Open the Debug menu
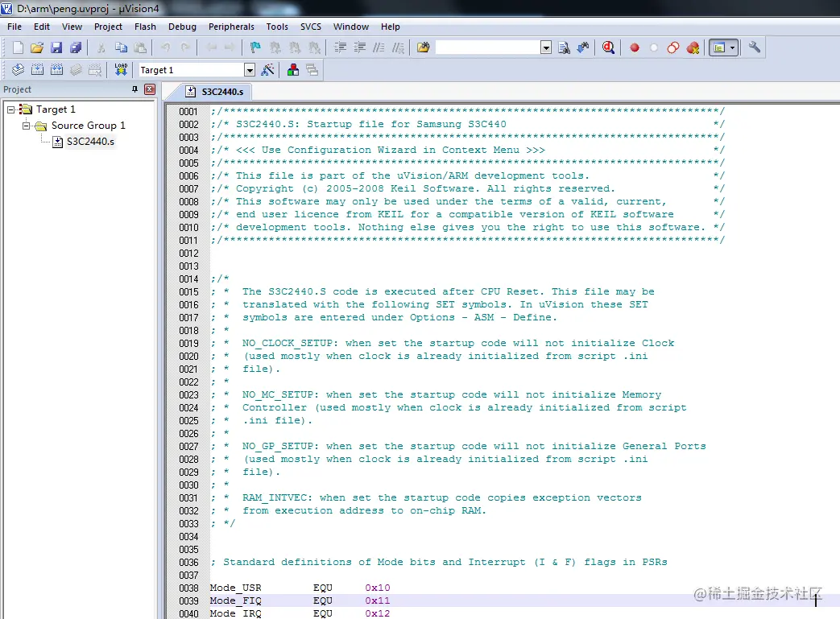The width and height of the screenshot is (840, 619). (x=182, y=27)
